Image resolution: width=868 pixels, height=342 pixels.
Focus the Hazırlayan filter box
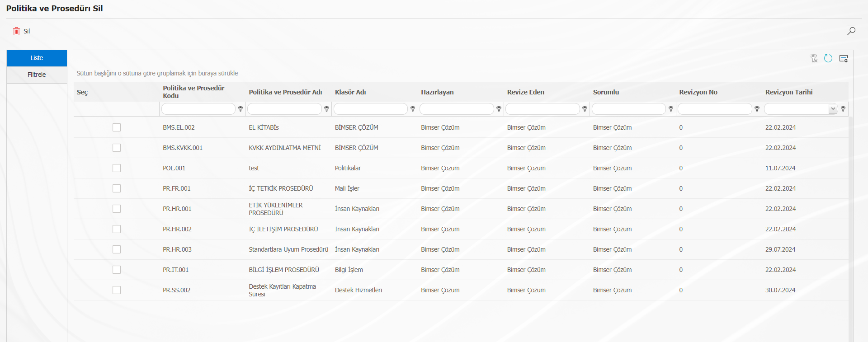tap(457, 109)
